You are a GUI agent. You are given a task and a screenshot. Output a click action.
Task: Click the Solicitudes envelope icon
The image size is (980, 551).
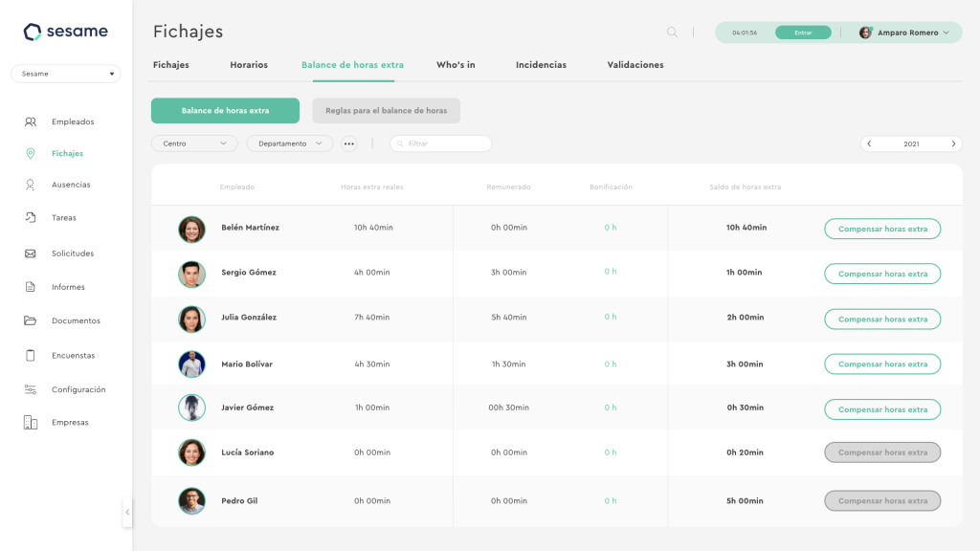click(x=31, y=253)
